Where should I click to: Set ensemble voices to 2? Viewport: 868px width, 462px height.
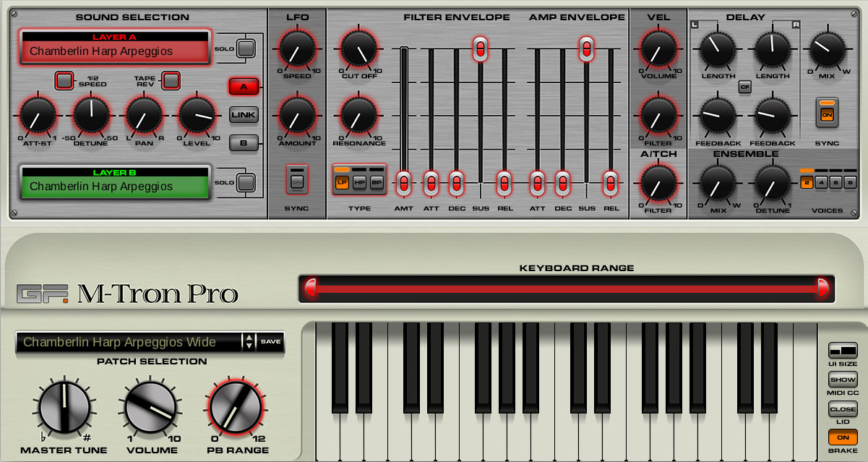[x=807, y=182]
